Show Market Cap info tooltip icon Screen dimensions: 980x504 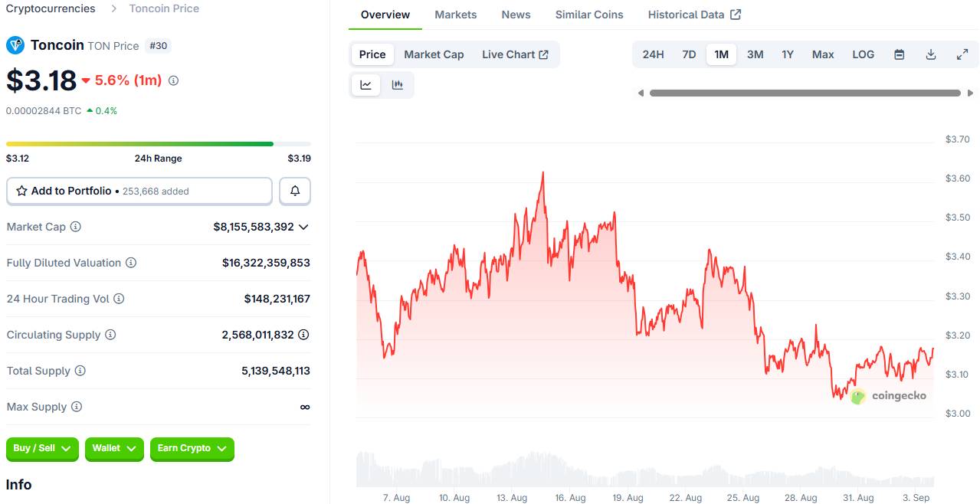coord(76,227)
